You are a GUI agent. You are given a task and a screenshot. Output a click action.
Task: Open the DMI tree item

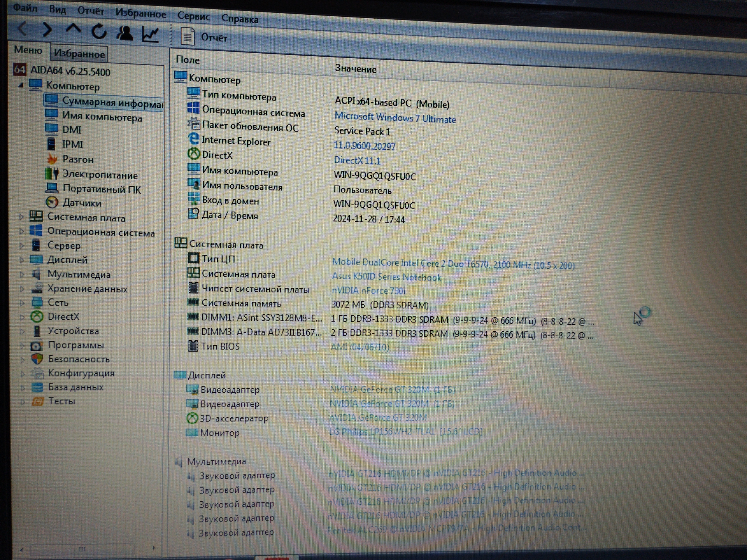(x=63, y=129)
